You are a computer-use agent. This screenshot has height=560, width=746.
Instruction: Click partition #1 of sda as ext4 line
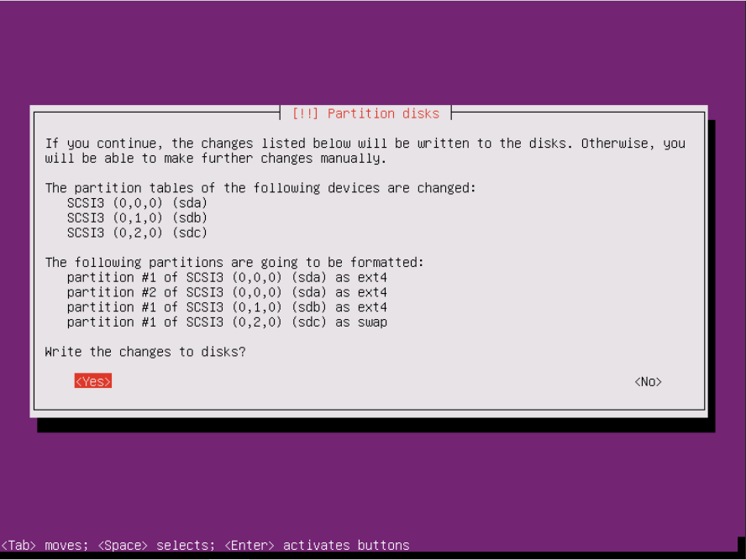227,277
